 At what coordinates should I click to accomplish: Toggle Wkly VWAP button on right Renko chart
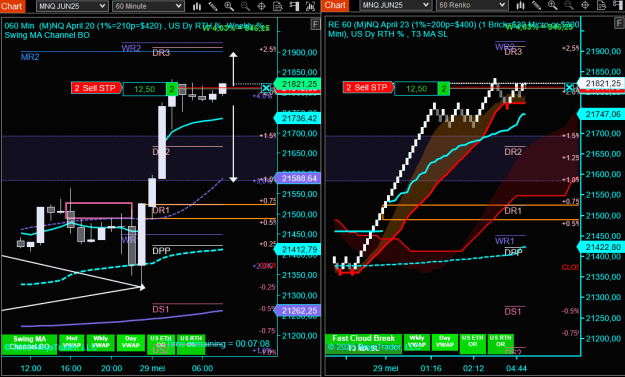pos(417,342)
